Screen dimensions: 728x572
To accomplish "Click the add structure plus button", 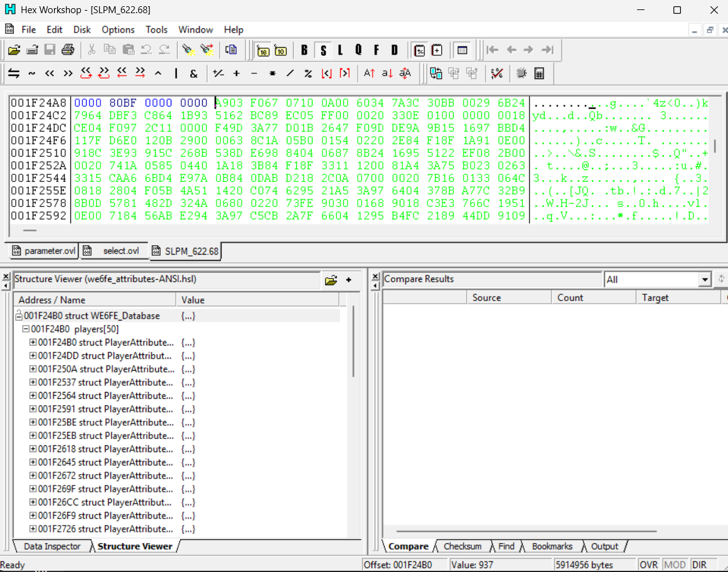I will point(349,280).
